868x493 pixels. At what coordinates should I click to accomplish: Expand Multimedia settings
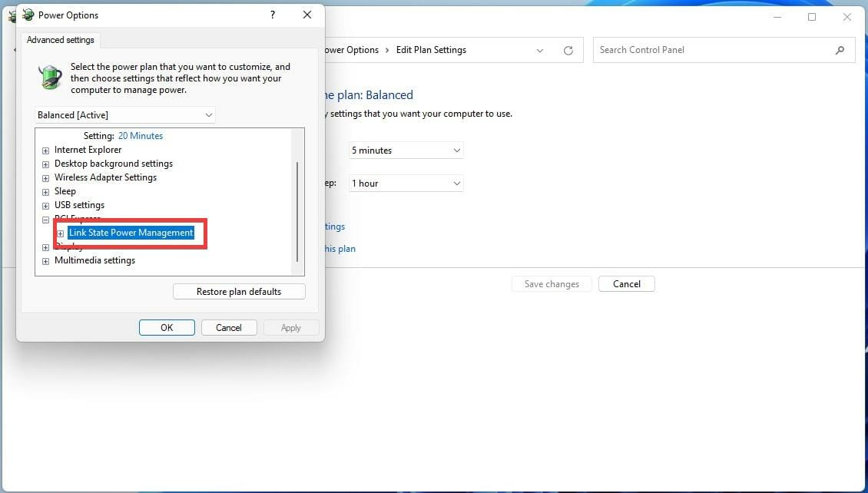(x=45, y=260)
